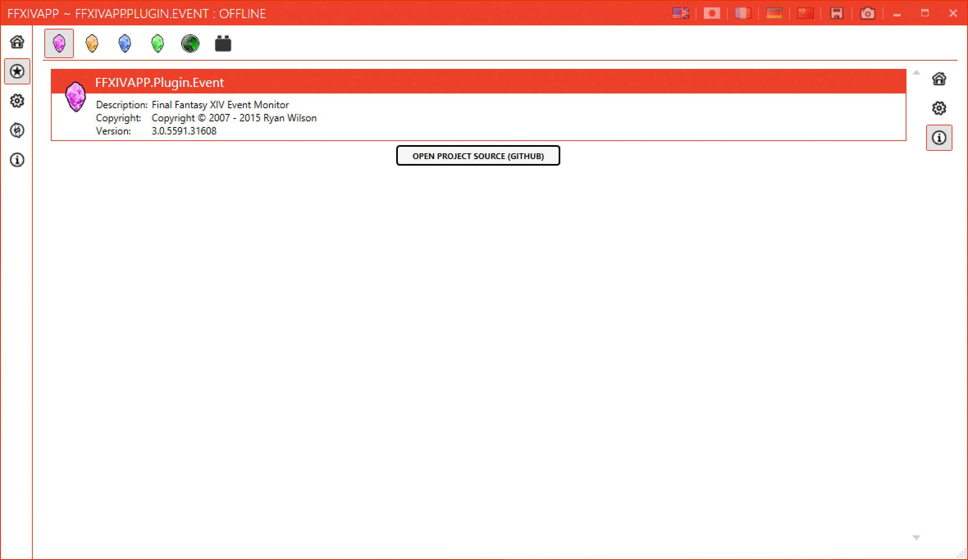Click Open Project Source (GitHub) button
The height and width of the screenshot is (560, 968).
coord(478,156)
